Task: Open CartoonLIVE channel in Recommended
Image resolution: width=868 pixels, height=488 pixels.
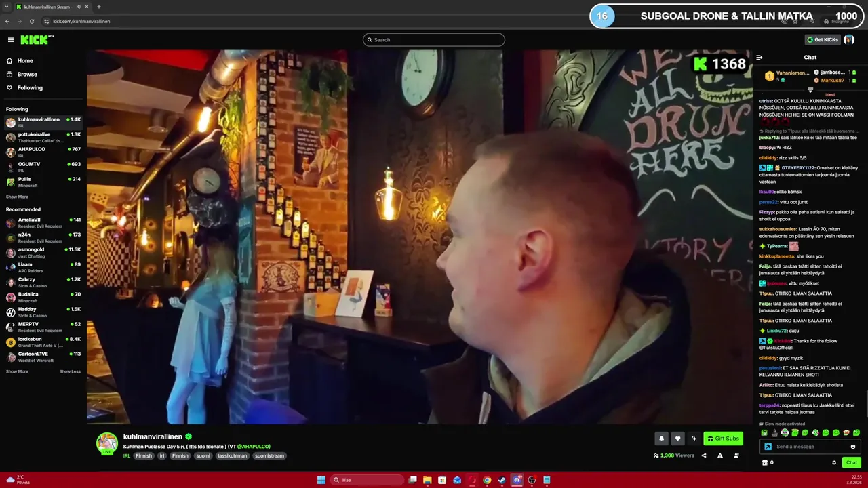Action: (43, 357)
